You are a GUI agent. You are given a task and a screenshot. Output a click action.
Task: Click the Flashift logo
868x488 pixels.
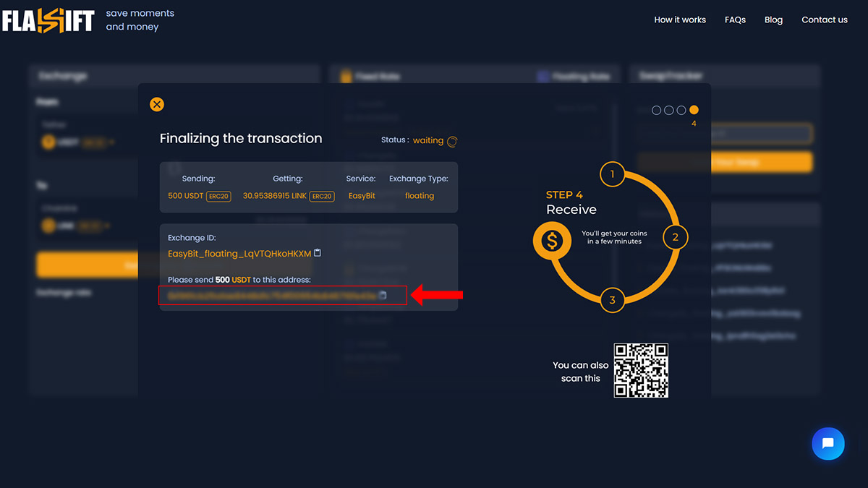pos(48,20)
